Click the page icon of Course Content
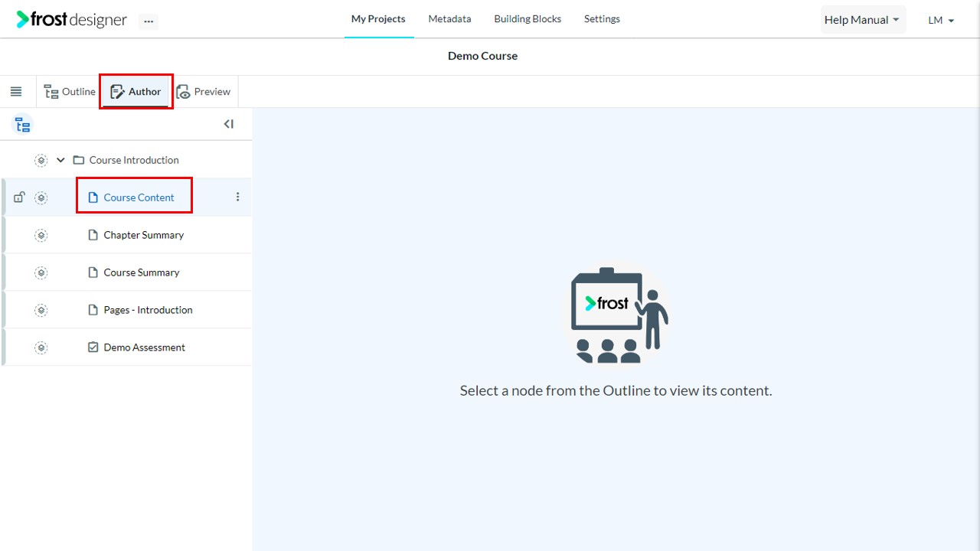 (93, 197)
